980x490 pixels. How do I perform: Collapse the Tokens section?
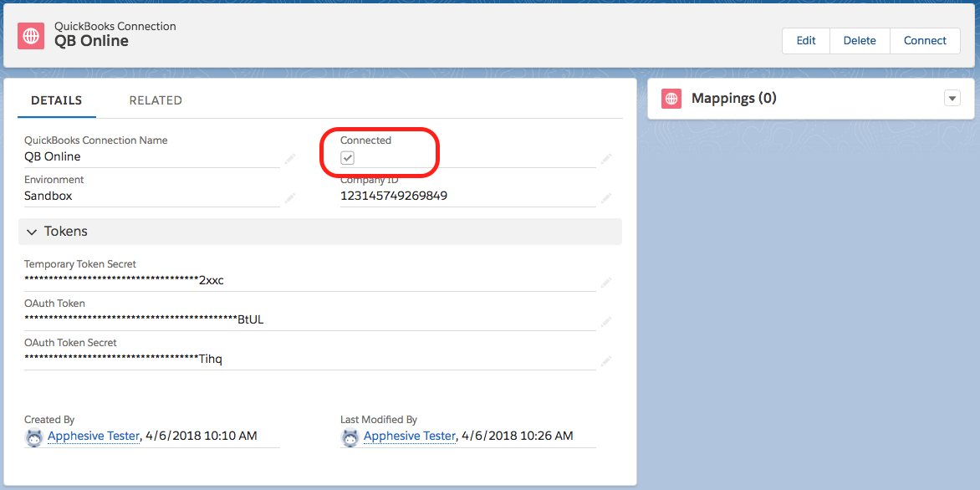[x=32, y=232]
